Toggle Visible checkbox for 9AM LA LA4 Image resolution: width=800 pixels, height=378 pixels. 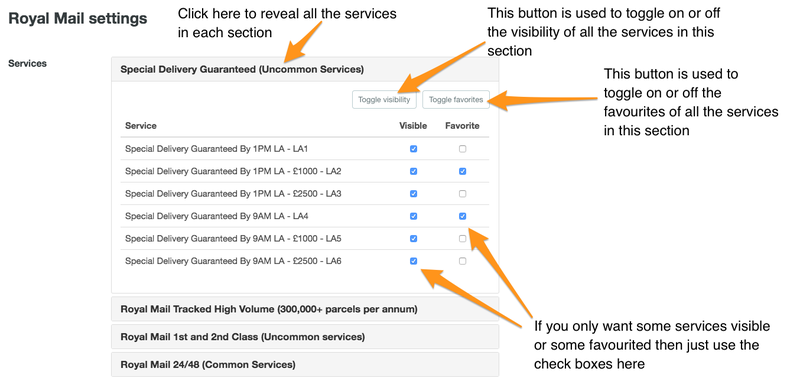(413, 216)
